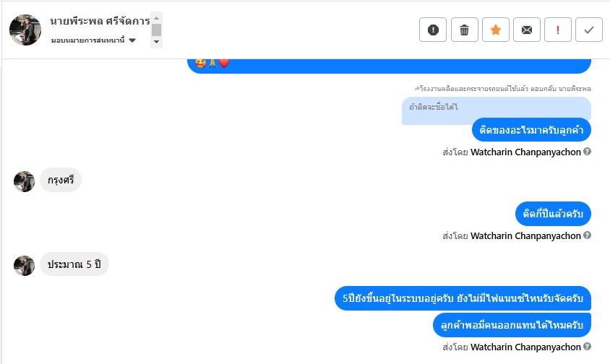Click avatar next to กรุงศรี message
The image size is (610, 364).
(24, 181)
